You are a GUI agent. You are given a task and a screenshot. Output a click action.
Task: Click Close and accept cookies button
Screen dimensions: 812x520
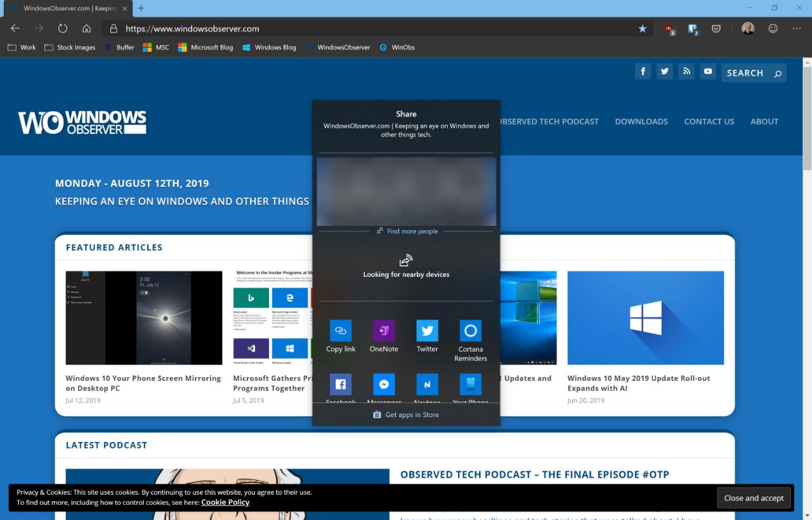pyautogui.click(x=754, y=498)
